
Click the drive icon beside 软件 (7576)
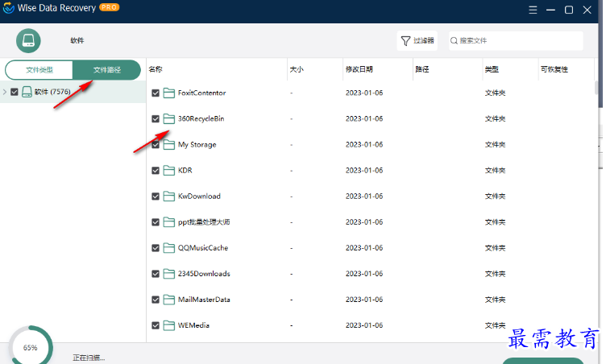click(x=27, y=92)
